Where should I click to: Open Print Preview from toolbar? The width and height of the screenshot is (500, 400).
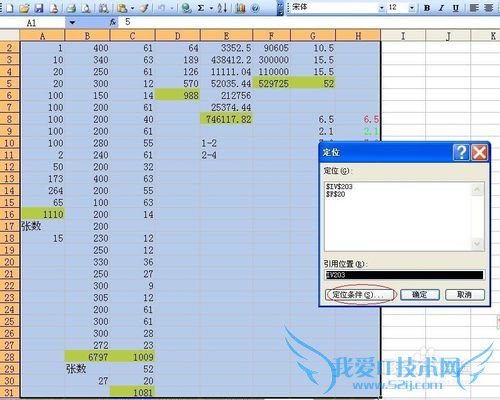(x=86, y=8)
